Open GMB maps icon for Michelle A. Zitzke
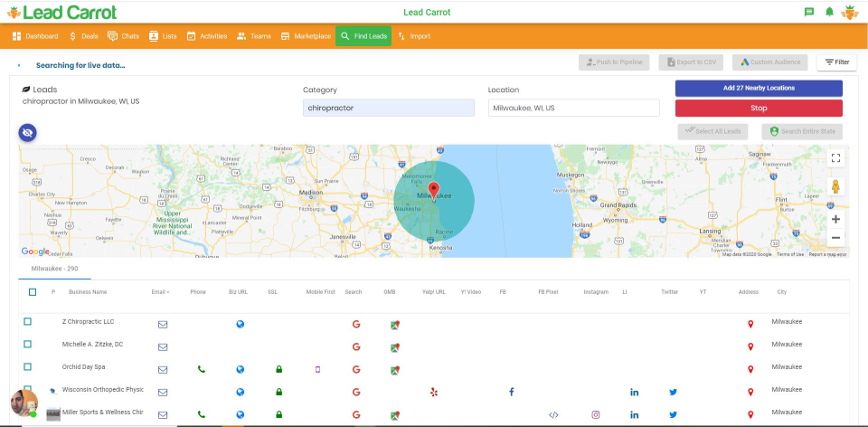Viewport: 868px width, 427px height. click(x=395, y=347)
